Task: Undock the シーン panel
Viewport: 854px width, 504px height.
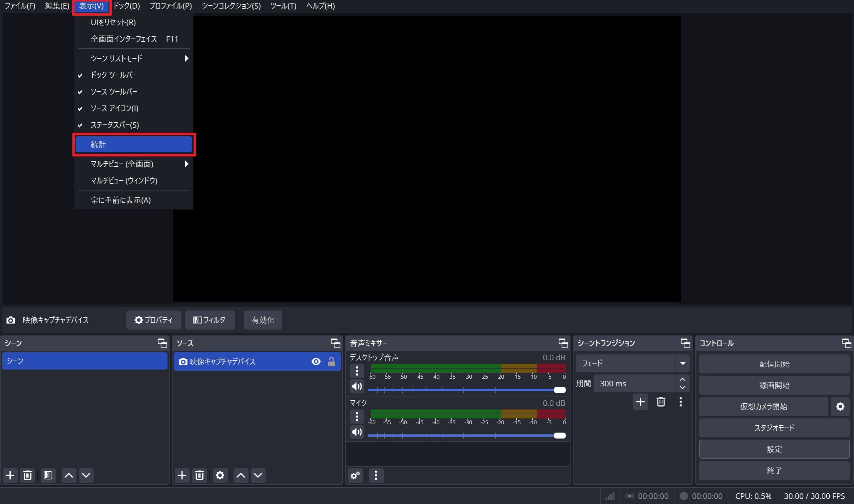Action: click(x=162, y=343)
